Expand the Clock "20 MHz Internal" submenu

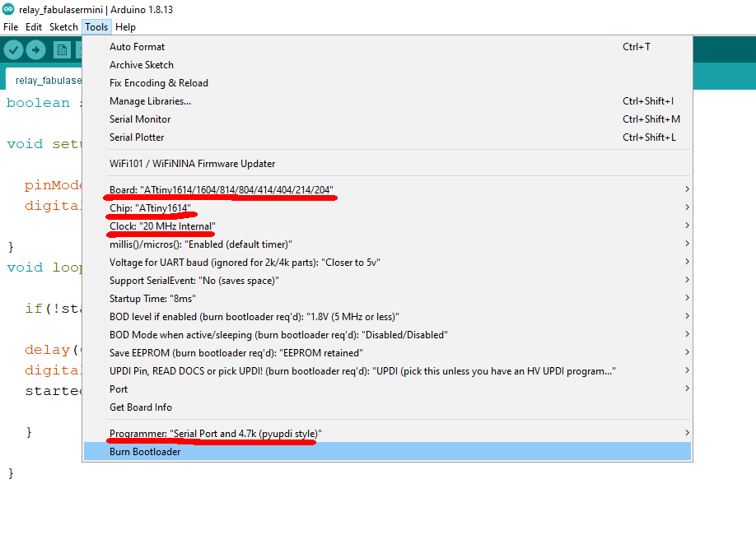(x=162, y=226)
